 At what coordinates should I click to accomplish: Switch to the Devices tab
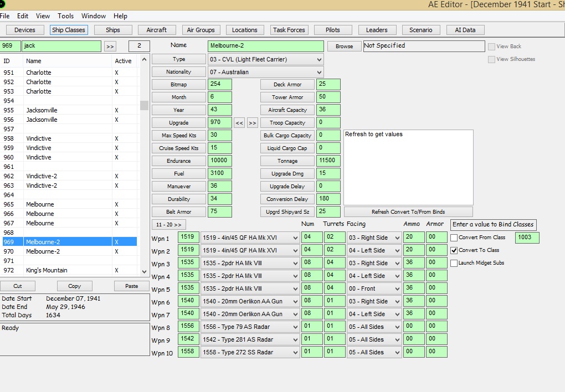coord(25,30)
